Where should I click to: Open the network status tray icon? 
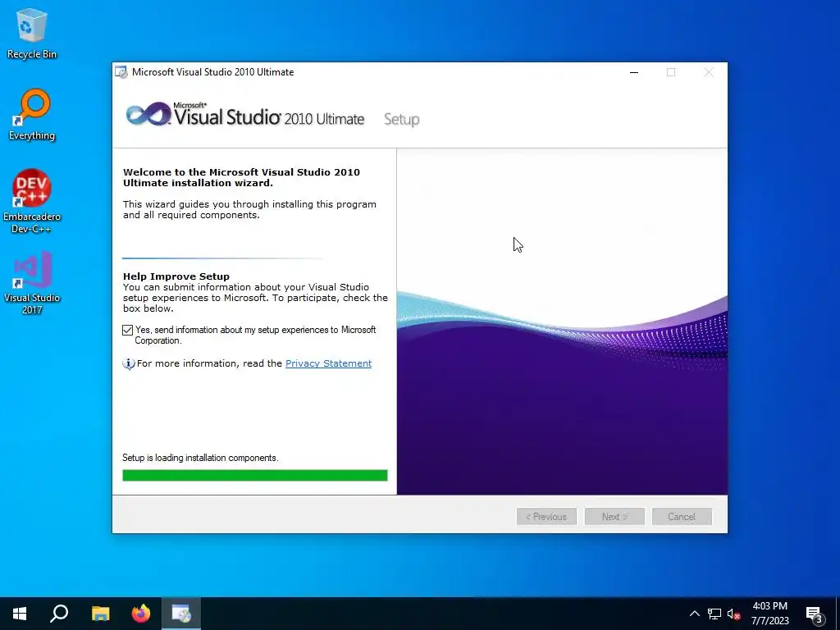(x=714, y=614)
